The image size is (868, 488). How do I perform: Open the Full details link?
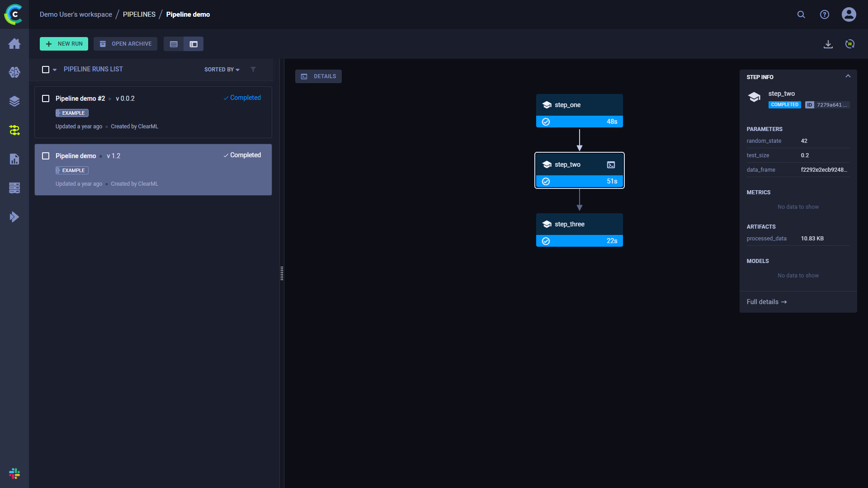766,302
